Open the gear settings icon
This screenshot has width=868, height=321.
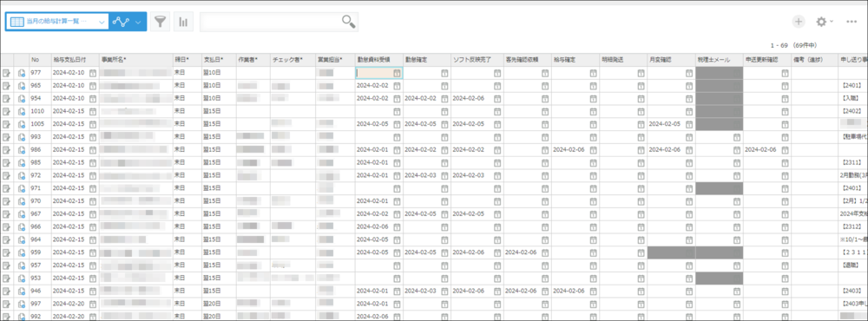point(821,22)
